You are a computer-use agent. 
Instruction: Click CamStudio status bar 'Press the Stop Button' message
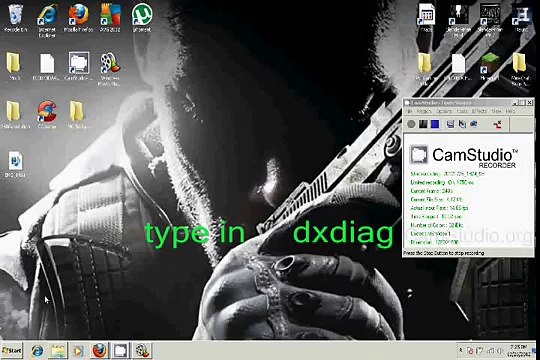444,253
